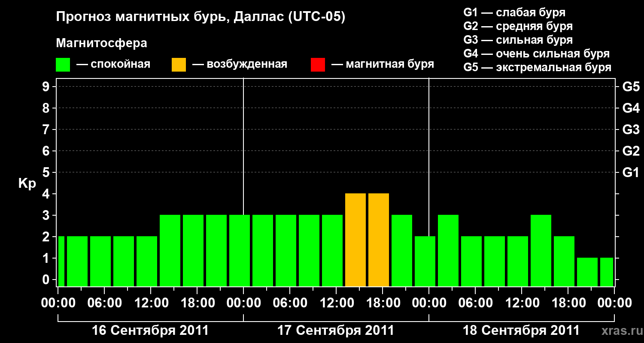Click the 'G4 — очень сильная буря' line
The height and width of the screenshot is (343, 644).
(x=537, y=54)
